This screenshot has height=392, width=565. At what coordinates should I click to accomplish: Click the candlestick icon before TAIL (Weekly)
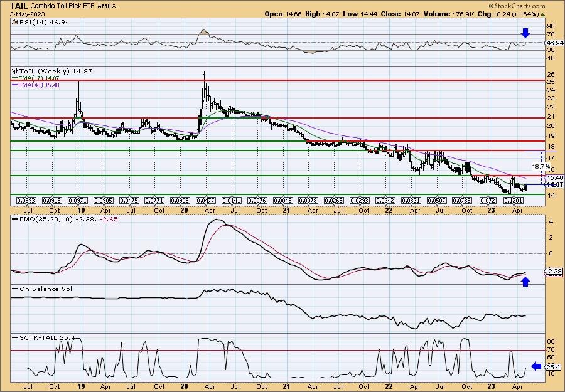(14, 72)
